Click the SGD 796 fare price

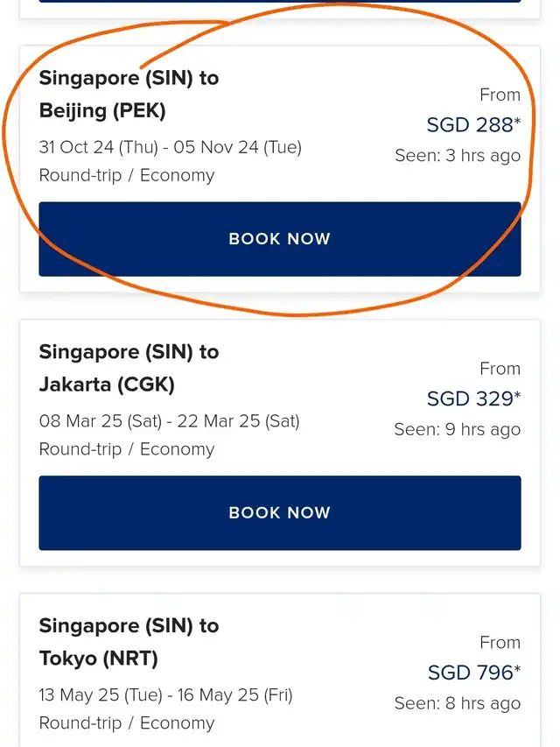coord(473,673)
